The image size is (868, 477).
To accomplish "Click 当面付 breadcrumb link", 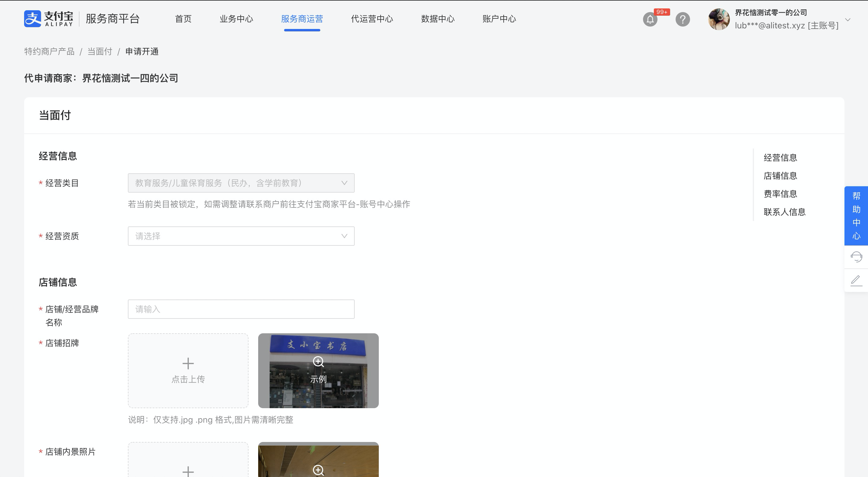I will point(100,51).
